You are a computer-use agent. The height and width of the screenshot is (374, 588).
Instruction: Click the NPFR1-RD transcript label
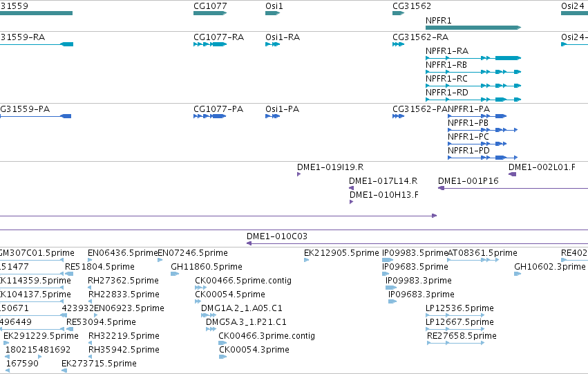(x=446, y=92)
